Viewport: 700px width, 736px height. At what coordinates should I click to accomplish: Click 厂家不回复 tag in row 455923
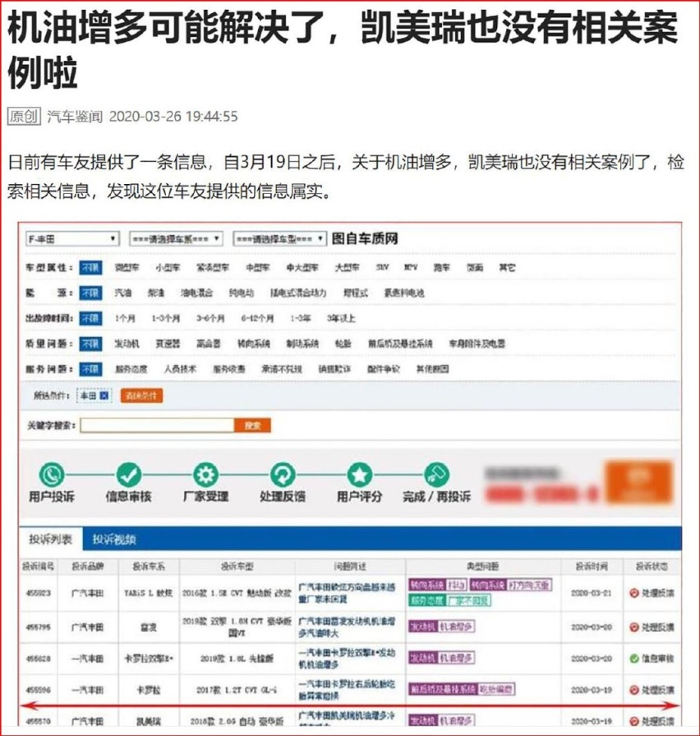[x=468, y=600]
